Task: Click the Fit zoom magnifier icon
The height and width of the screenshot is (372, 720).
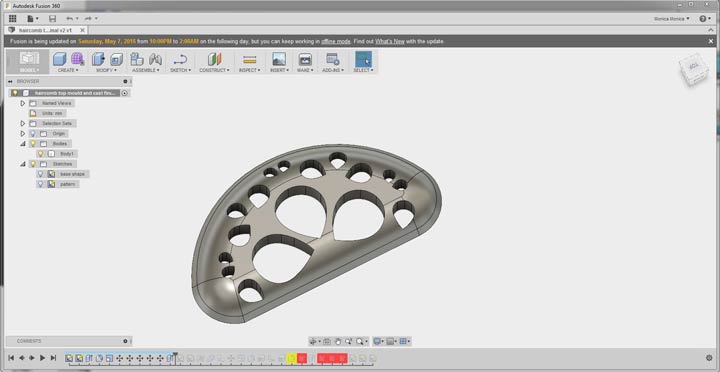Action: pos(360,341)
